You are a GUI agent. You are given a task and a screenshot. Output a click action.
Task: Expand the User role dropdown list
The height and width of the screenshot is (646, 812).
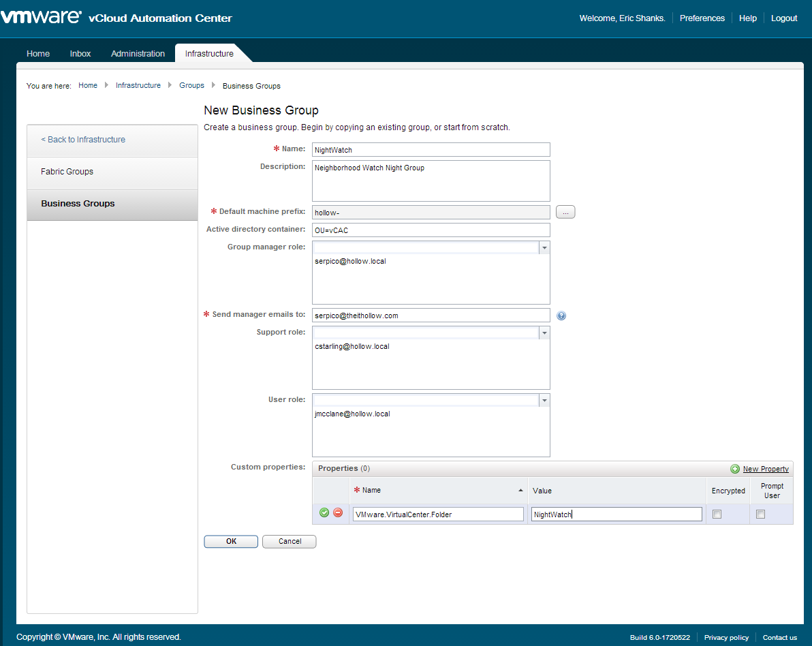[x=544, y=401]
